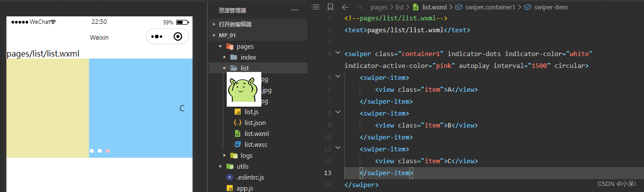Fold the swiper block at line 4
This screenshot has width=644, height=192.
point(338,53)
